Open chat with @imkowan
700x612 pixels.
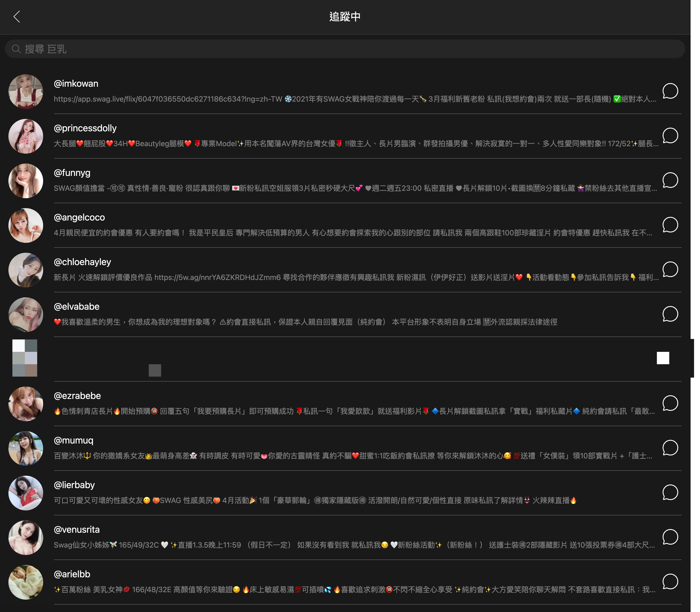(670, 91)
